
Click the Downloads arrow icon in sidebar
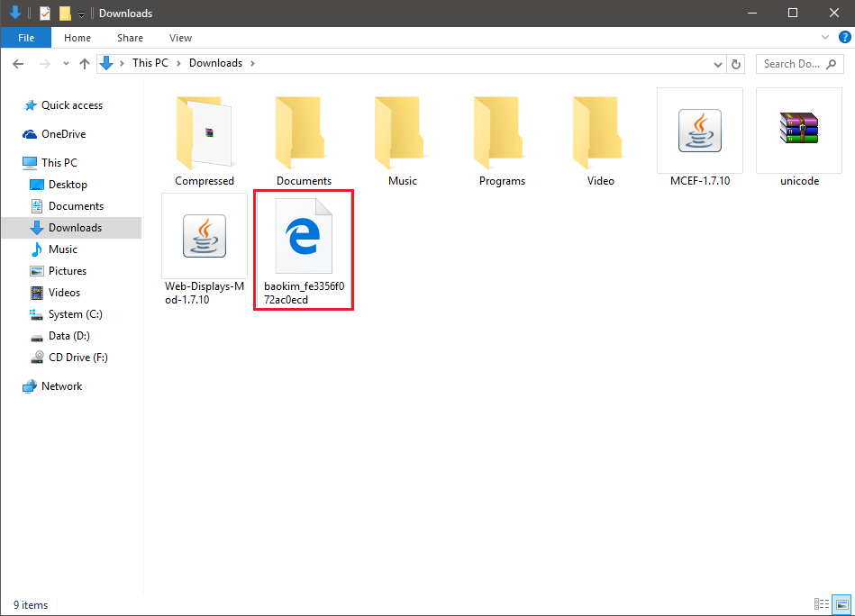coord(37,228)
